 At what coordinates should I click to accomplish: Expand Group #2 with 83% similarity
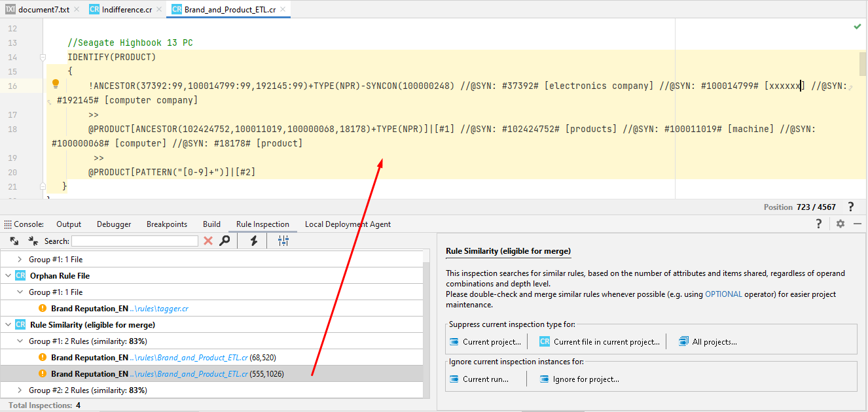pos(20,390)
